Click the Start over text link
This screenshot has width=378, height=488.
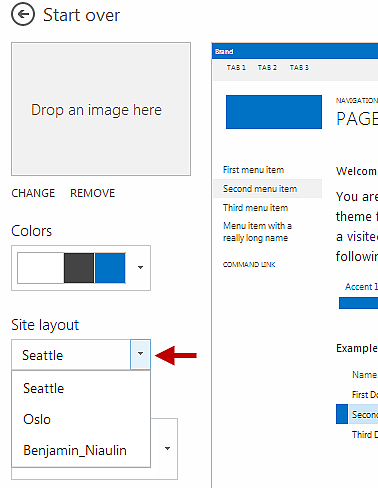(81, 15)
